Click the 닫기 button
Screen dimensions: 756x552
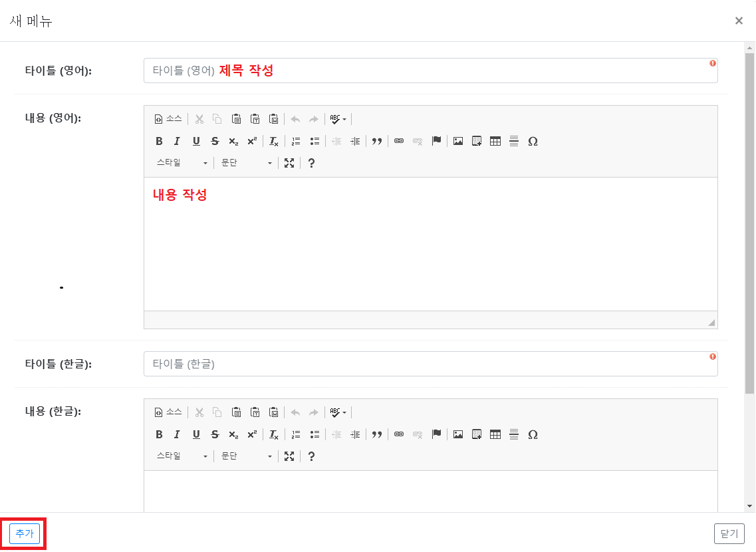tap(729, 533)
